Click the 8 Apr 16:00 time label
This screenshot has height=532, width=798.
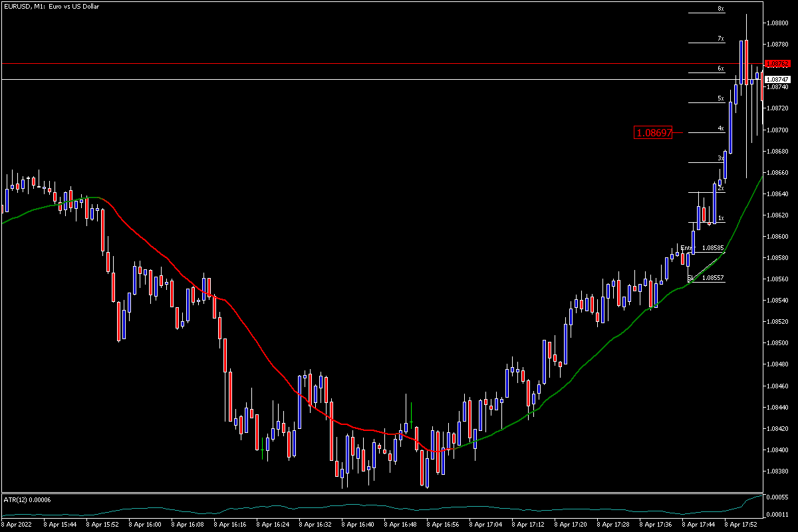144,525
